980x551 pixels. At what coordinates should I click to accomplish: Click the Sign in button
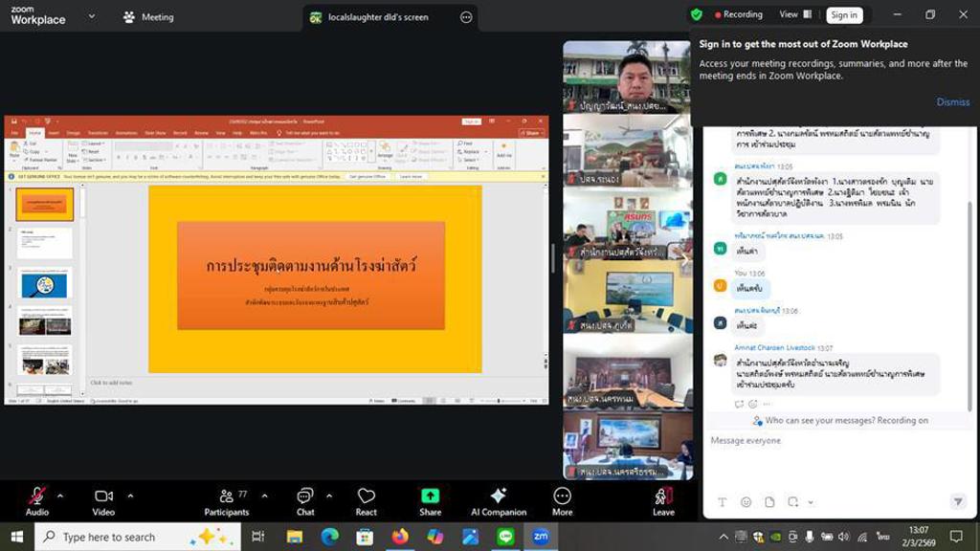pos(843,15)
